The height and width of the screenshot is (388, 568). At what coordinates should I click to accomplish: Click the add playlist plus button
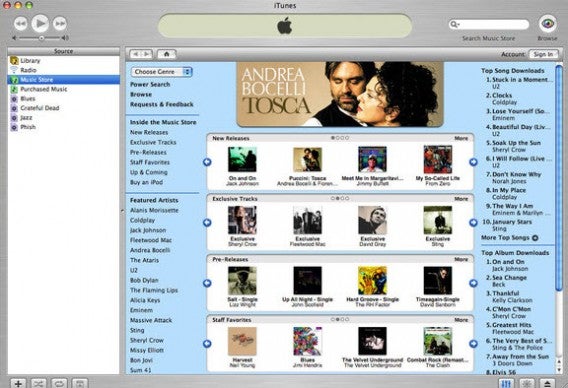tap(18, 383)
